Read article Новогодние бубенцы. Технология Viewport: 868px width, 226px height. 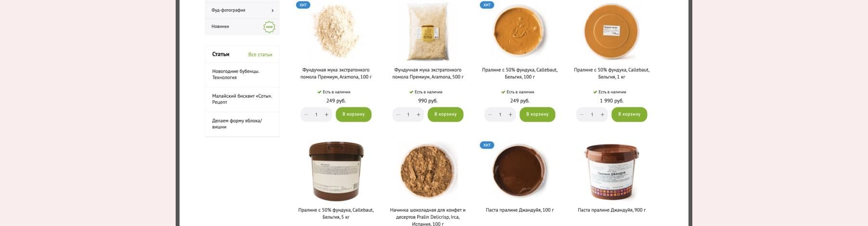click(236, 74)
